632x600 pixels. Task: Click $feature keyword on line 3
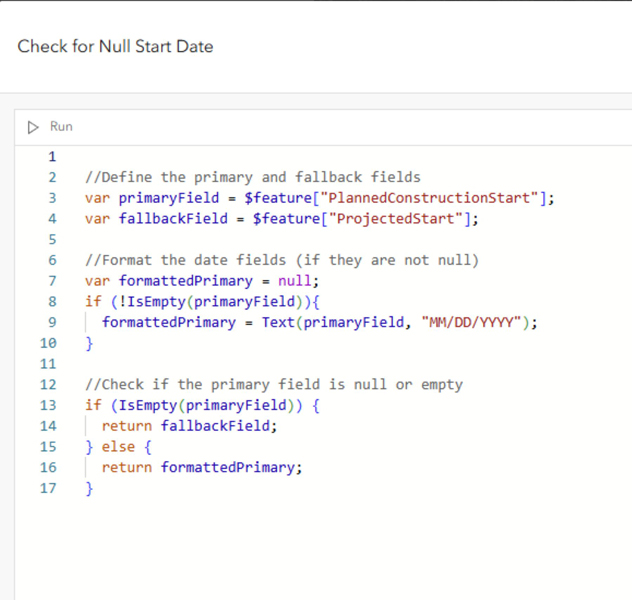coord(278,198)
